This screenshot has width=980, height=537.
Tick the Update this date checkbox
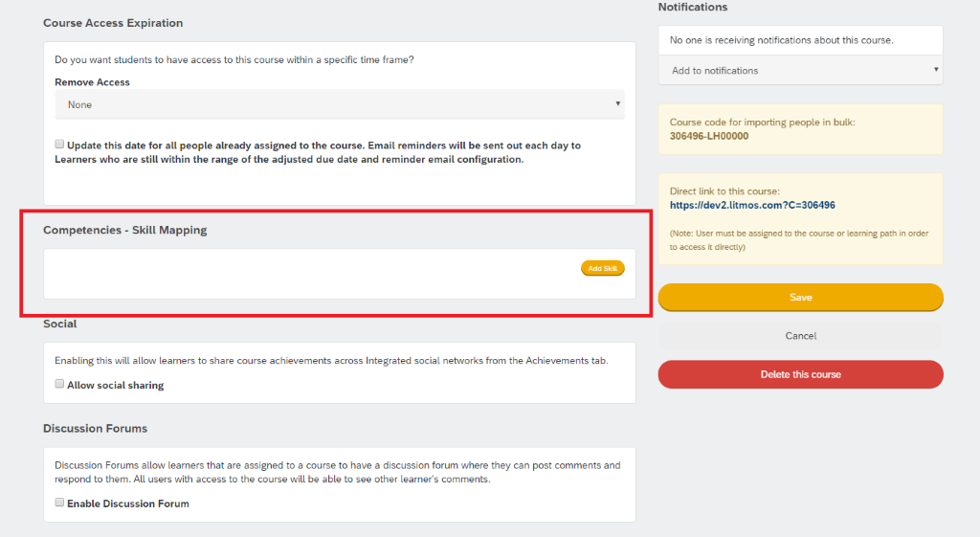point(59,145)
